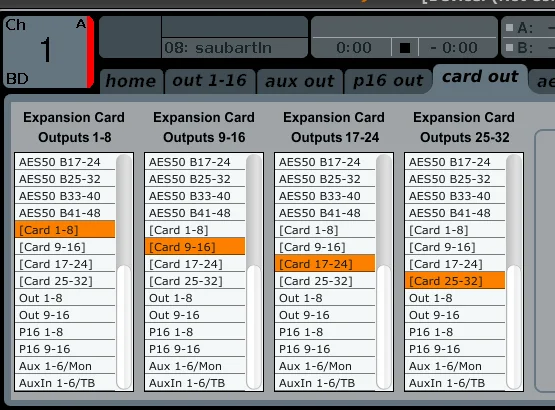Screen dimensions: 555x410
Task: Open the p16 out tab
Action: click(388, 81)
